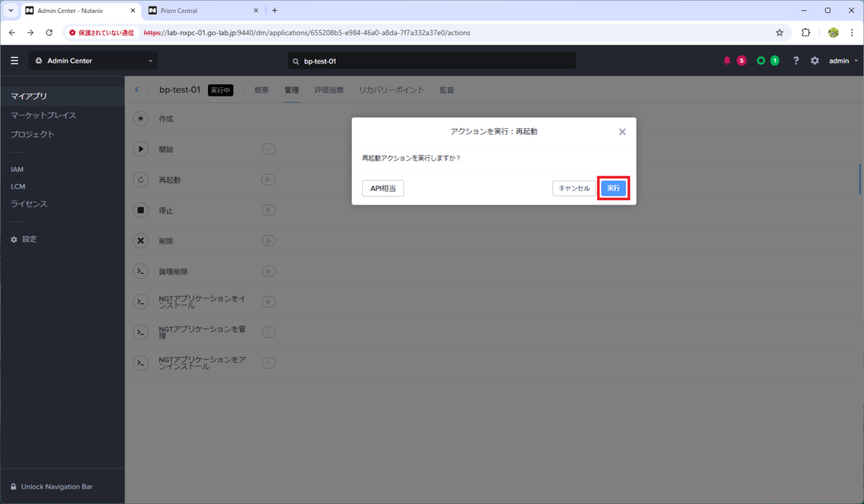
Task: Open the Chrome three-dot menu
Action: click(x=852, y=32)
